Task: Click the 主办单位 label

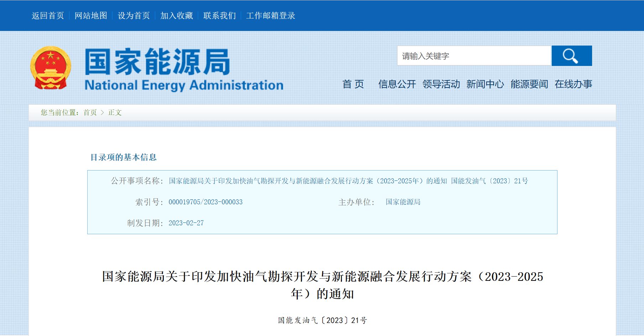Action: pyautogui.click(x=357, y=202)
